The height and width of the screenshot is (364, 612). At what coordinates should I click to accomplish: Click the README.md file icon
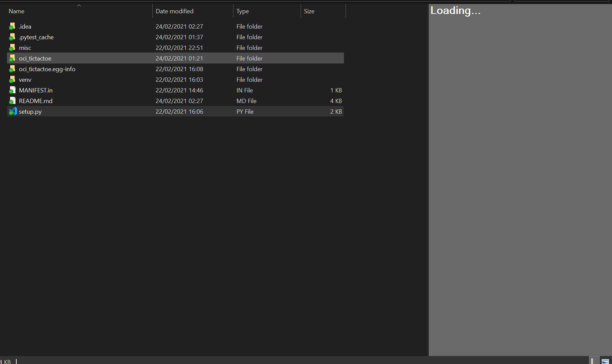click(x=12, y=101)
